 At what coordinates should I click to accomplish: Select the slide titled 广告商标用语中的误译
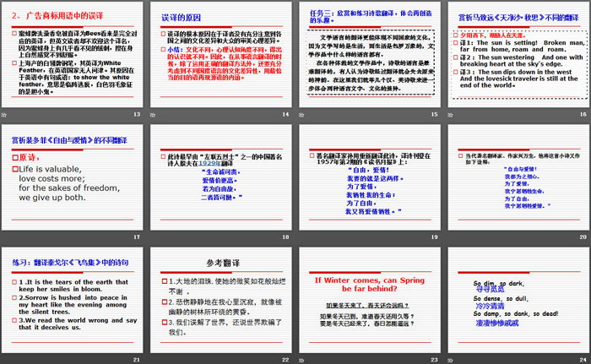tap(72, 55)
